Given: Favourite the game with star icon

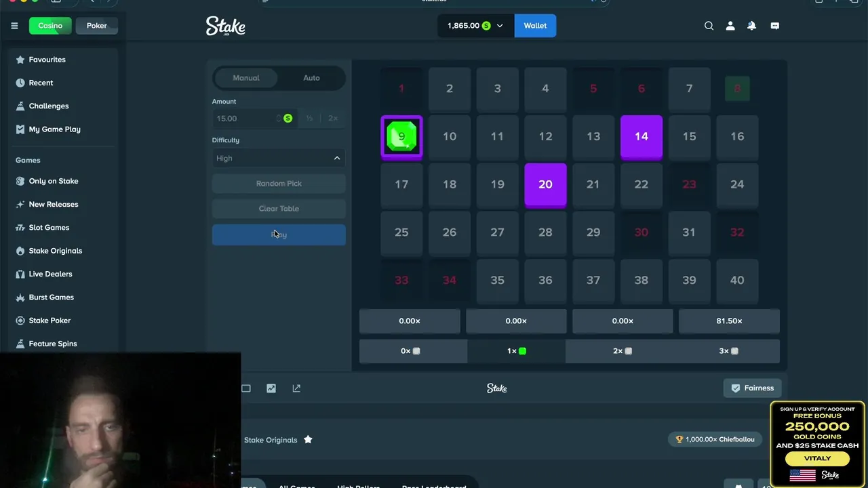Looking at the screenshot, I should [308, 439].
